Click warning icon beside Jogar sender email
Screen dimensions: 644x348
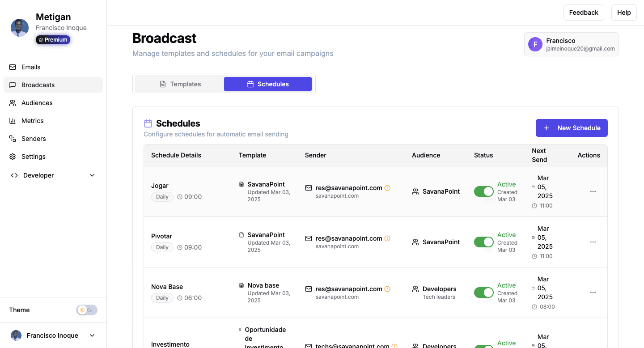tap(387, 188)
